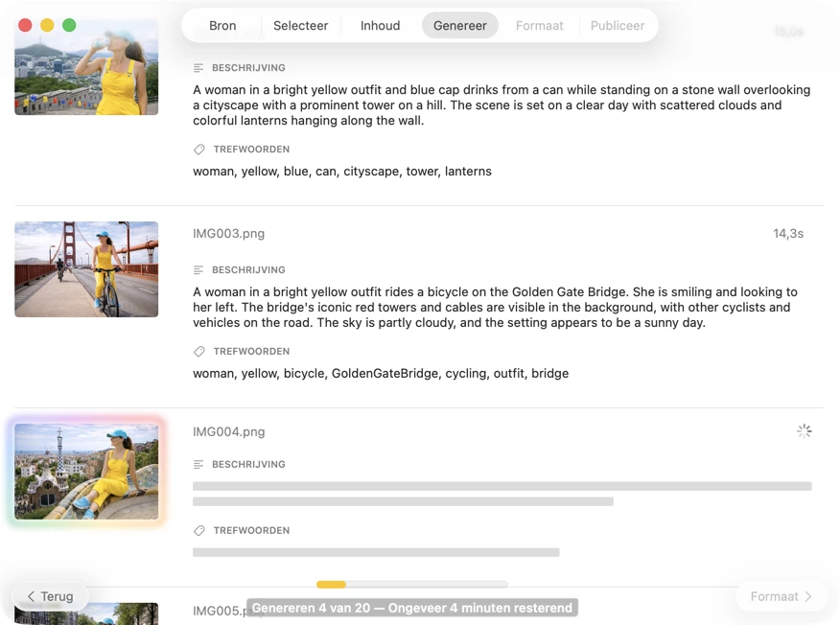Click the description lines icon for IMG003.png

[198, 270]
